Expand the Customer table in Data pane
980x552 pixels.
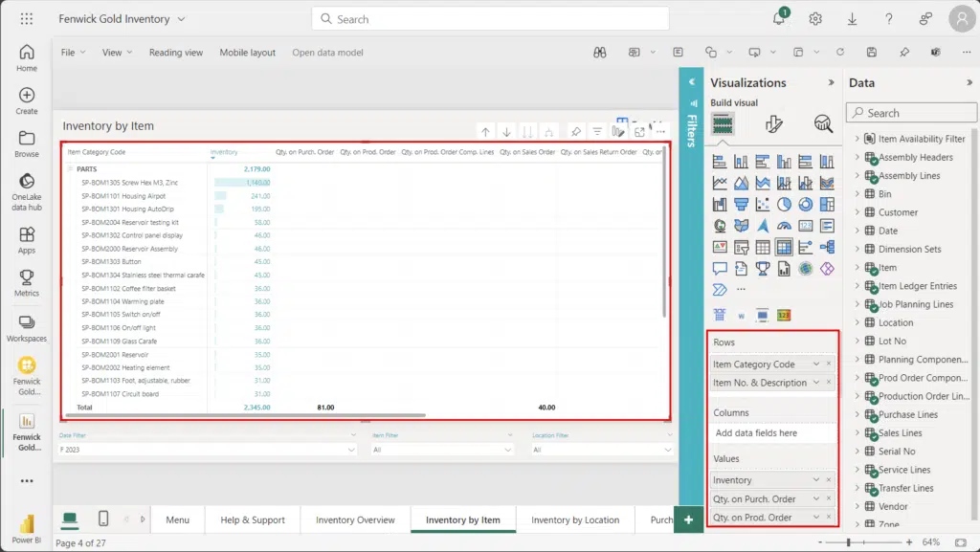[x=857, y=212]
